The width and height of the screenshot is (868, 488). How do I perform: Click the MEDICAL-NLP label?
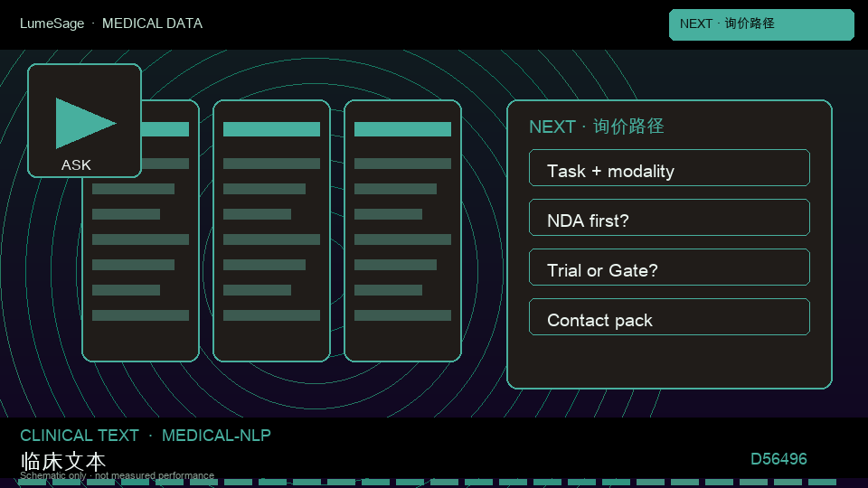click(216, 436)
